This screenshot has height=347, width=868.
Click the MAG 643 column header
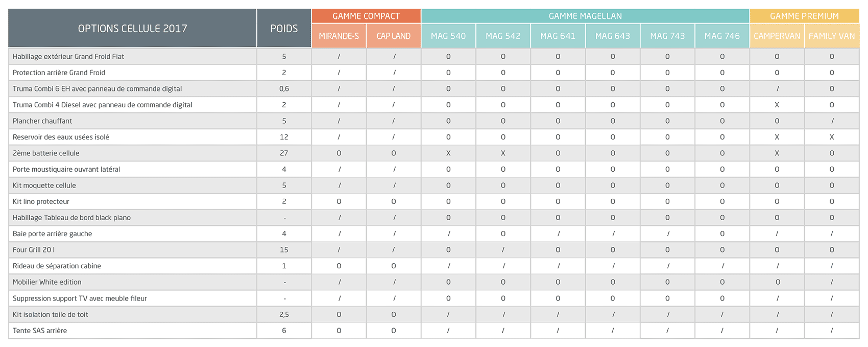[613, 36]
